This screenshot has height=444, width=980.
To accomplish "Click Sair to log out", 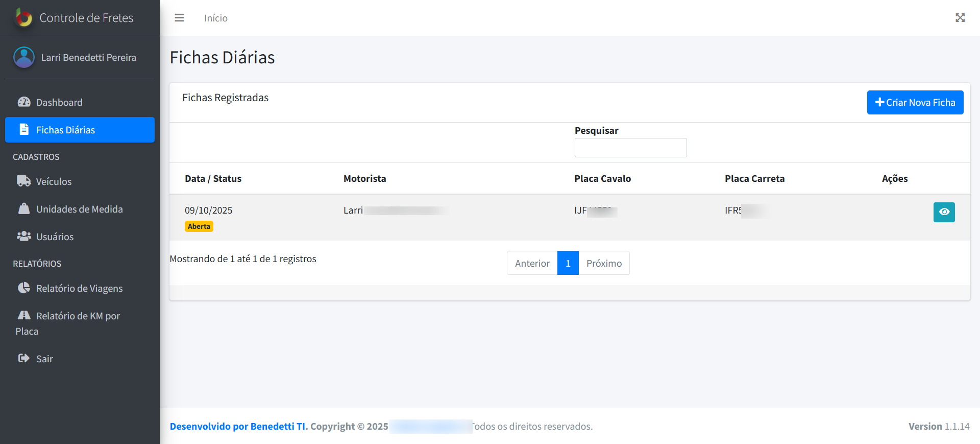I will [x=44, y=359].
